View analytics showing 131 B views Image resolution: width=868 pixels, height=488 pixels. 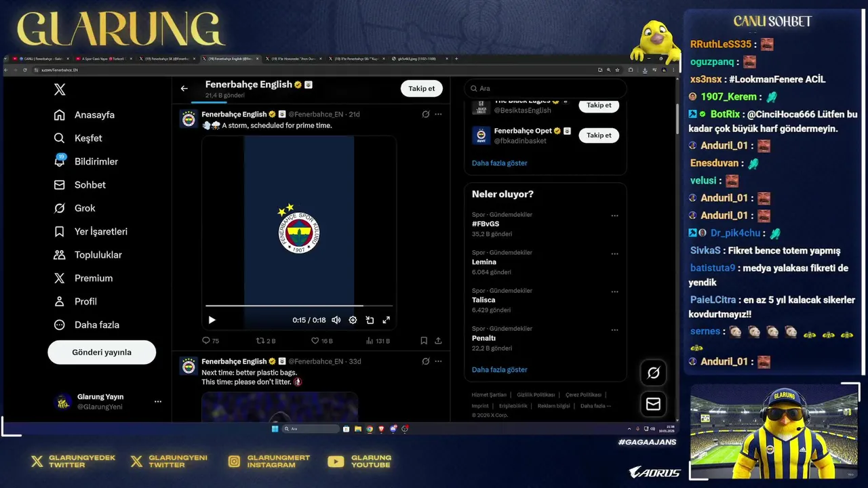point(378,341)
